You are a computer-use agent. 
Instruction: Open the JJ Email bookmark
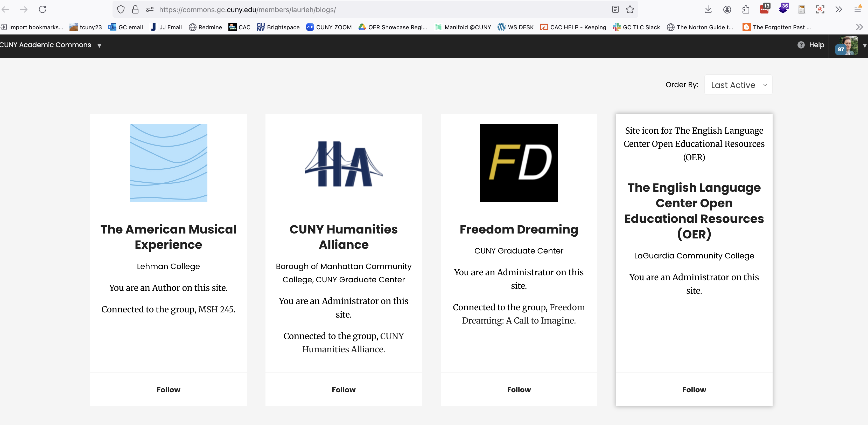point(166,27)
